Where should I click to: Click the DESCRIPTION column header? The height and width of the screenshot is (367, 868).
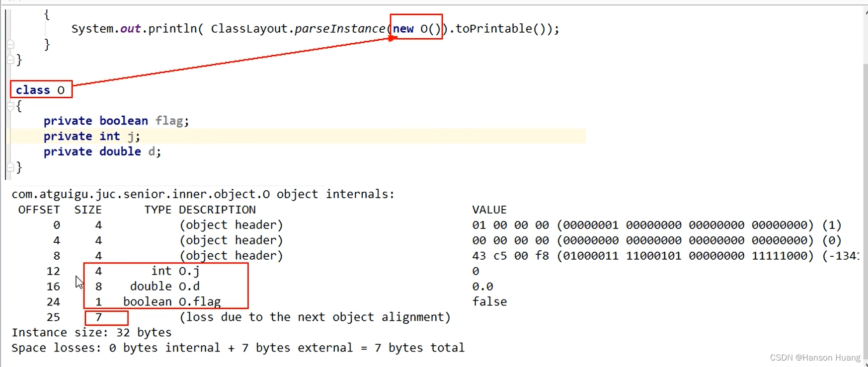pyautogui.click(x=217, y=210)
